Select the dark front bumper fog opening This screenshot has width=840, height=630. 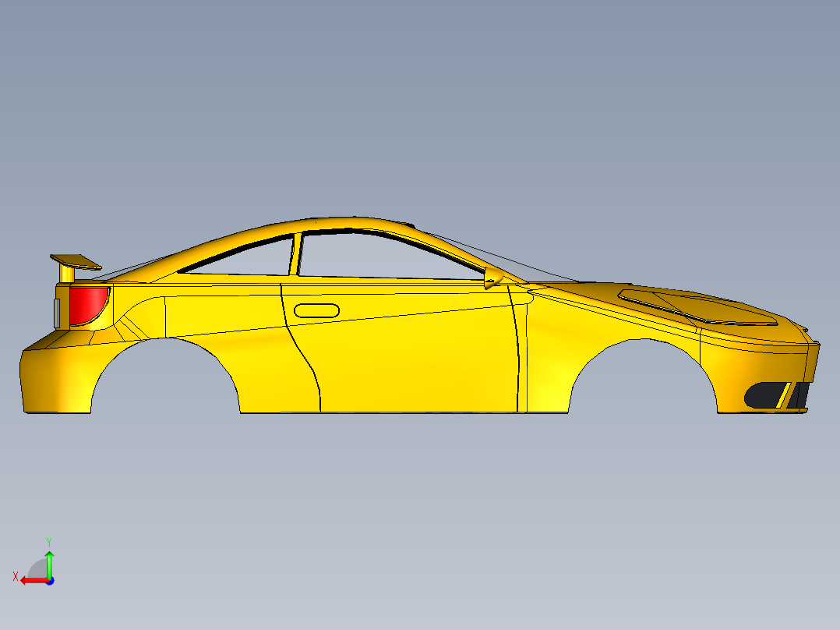click(766, 395)
